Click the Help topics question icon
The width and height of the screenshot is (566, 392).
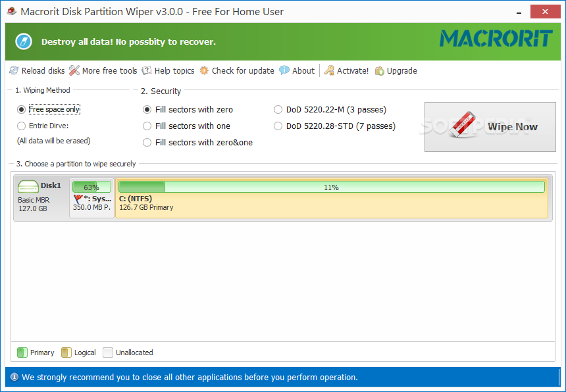pos(147,70)
